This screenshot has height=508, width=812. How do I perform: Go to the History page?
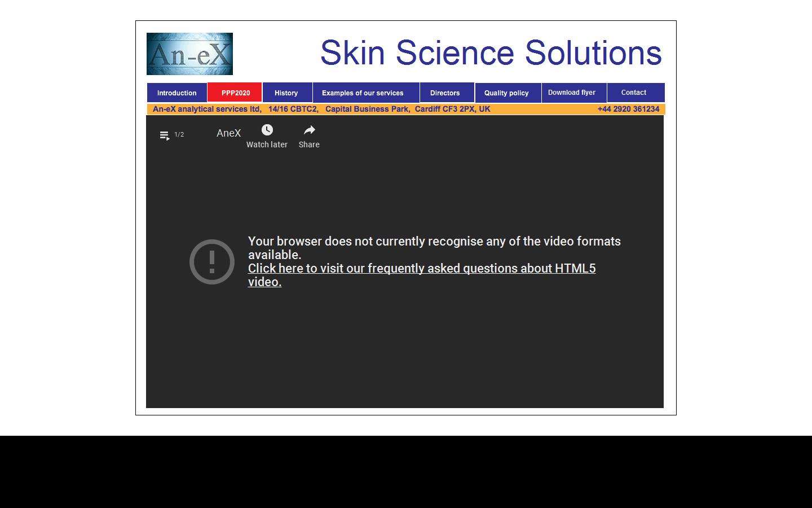(286, 93)
